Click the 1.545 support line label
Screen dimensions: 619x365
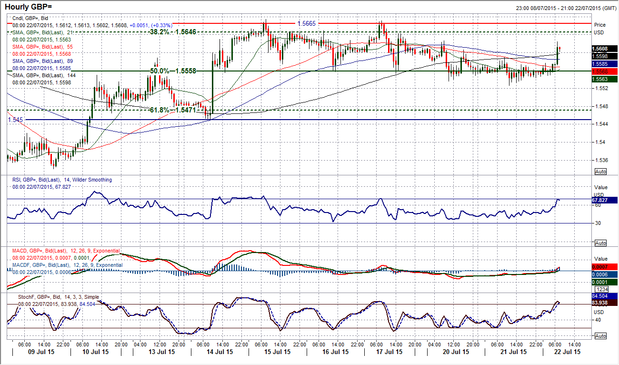click(x=15, y=119)
